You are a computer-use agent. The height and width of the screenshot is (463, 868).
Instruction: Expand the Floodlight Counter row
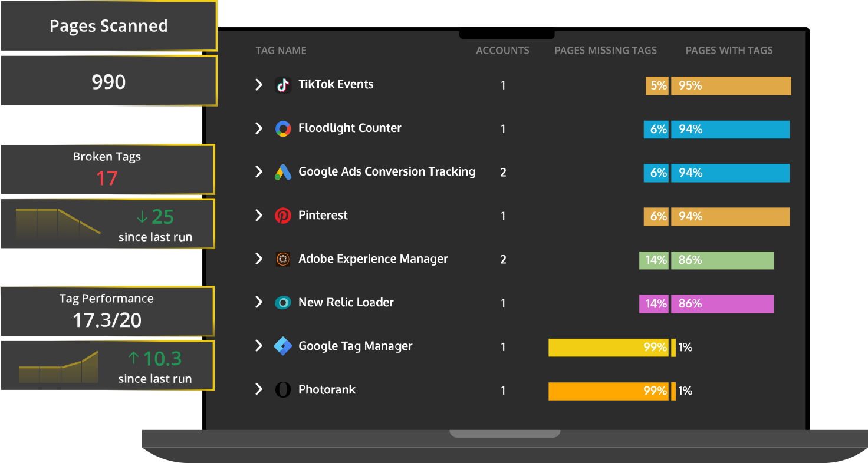click(x=258, y=128)
